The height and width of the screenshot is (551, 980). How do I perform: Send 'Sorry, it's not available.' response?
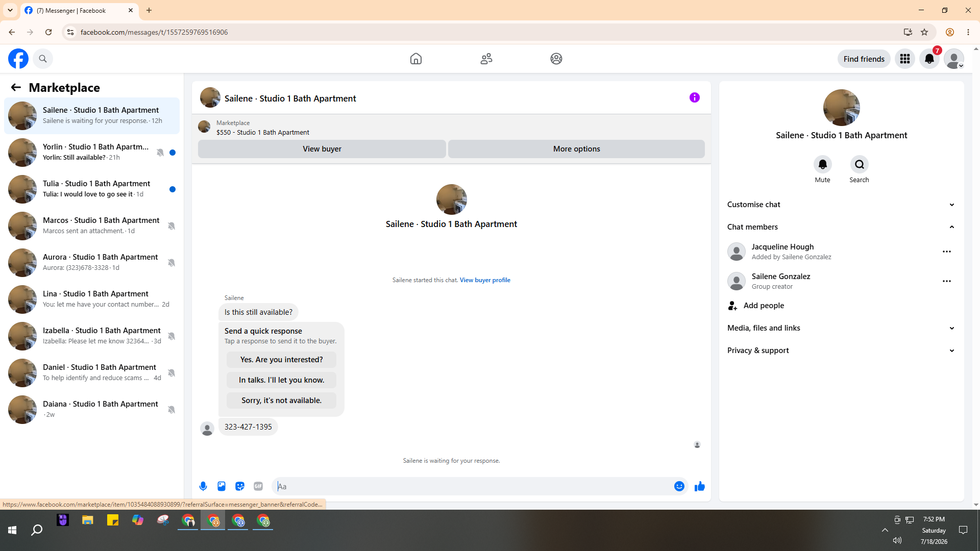click(x=282, y=400)
